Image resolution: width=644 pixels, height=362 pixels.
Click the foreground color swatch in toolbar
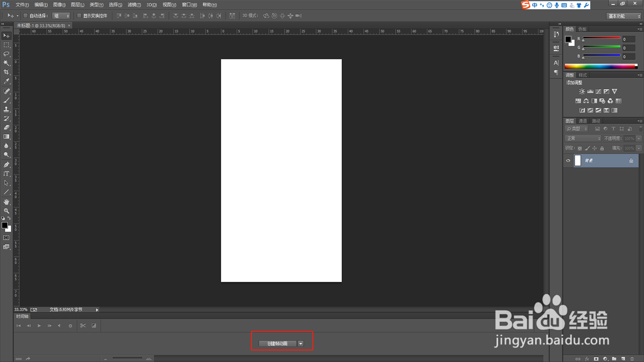[5, 226]
